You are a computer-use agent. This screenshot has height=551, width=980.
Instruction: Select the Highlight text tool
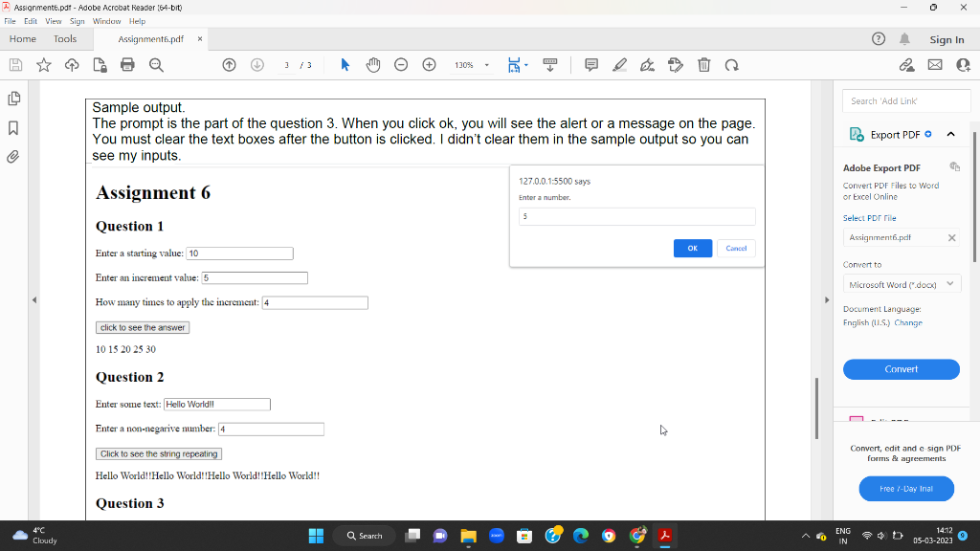pos(619,64)
